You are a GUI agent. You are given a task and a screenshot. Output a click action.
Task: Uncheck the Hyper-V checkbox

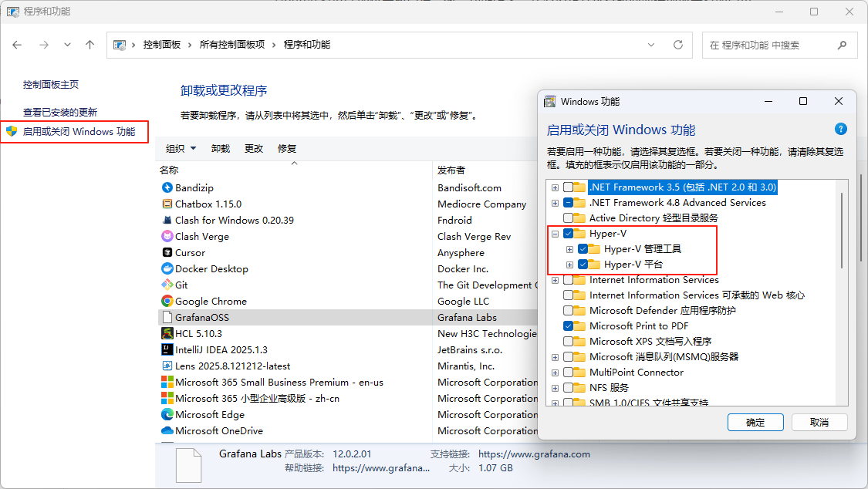click(x=569, y=234)
